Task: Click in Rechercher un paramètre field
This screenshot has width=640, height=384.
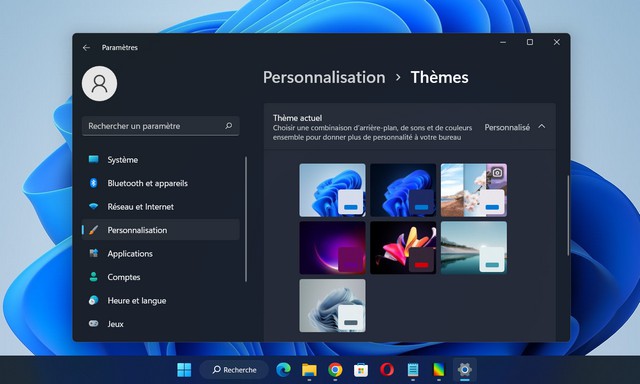Action: coord(160,126)
